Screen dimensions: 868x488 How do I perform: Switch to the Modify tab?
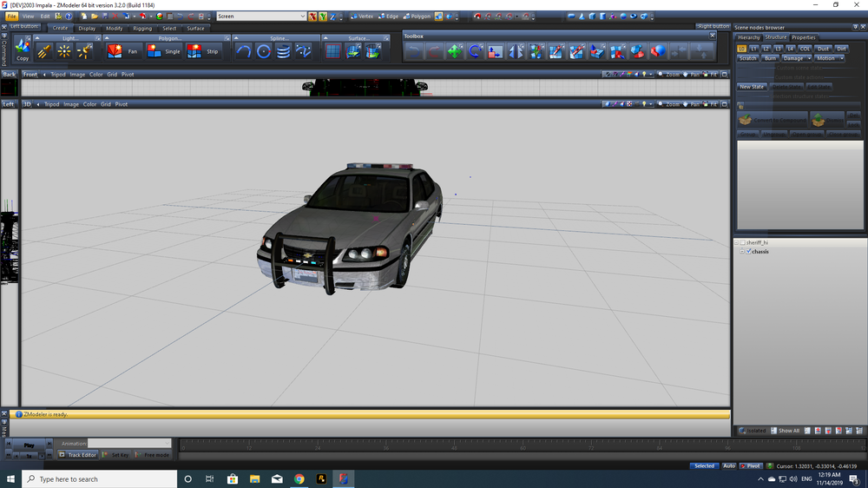pyautogui.click(x=114, y=29)
